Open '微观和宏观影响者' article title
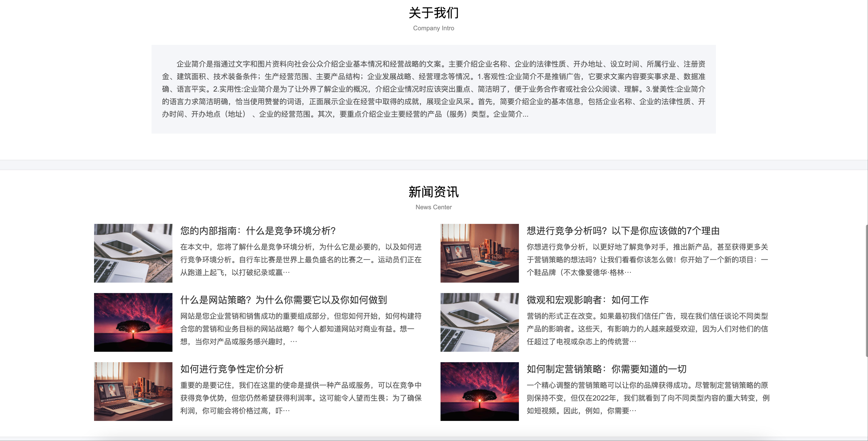This screenshot has height=441, width=868. tap(587, 300)
